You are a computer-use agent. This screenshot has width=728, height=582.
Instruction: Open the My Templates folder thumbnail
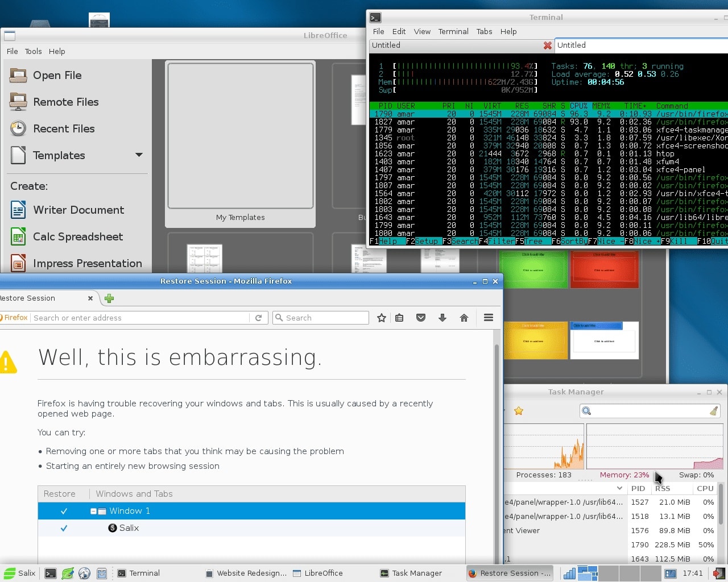click(x=240, y=144)
